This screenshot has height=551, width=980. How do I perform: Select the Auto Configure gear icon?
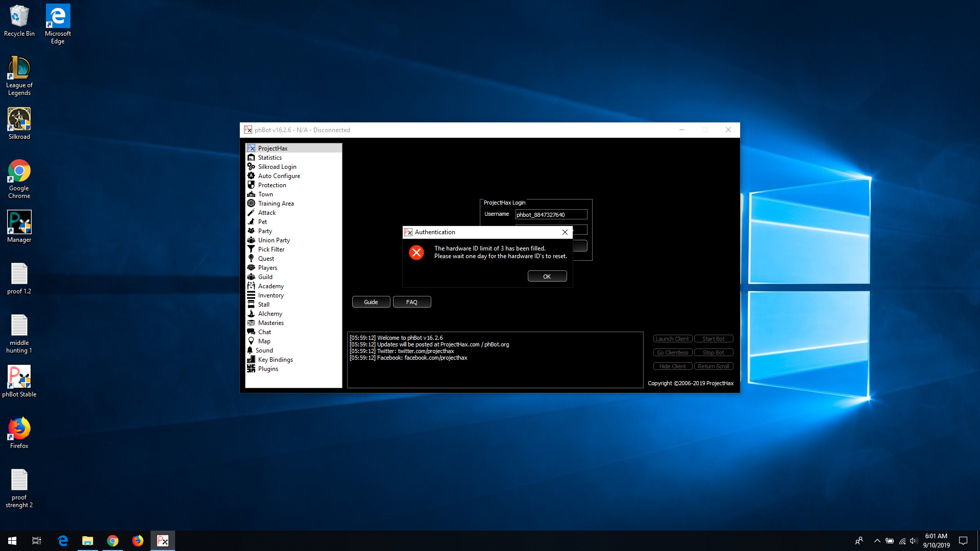point(251,176)
